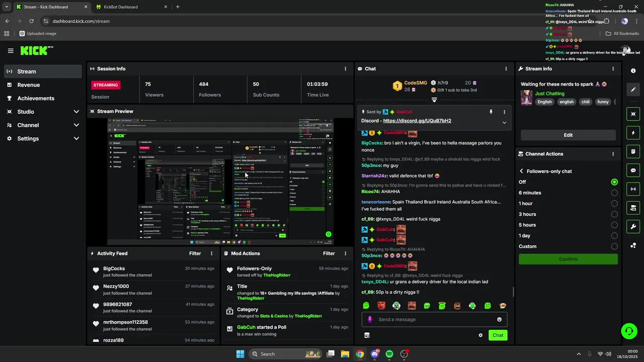The height and width of the screenshot is (362, 644).
Task: Select the Custom radio option
Action: click(614, 246)
